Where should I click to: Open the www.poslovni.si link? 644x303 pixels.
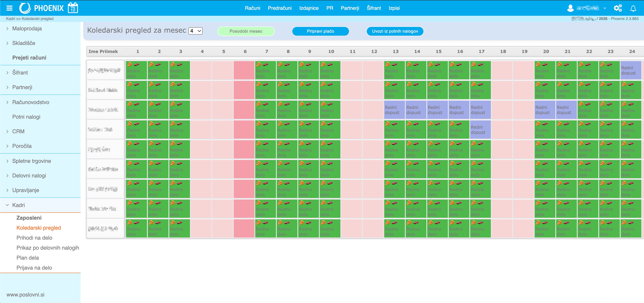point(26,295)
